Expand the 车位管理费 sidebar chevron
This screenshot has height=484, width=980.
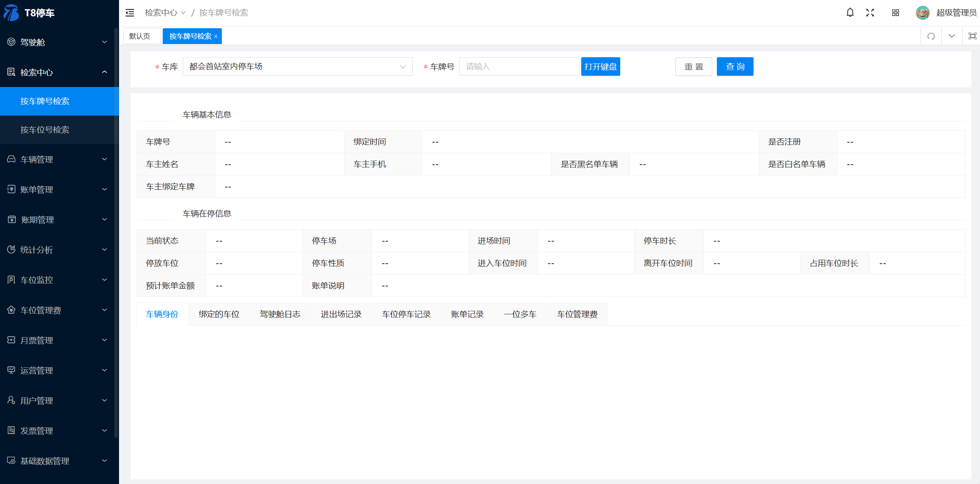pos(104,310)
